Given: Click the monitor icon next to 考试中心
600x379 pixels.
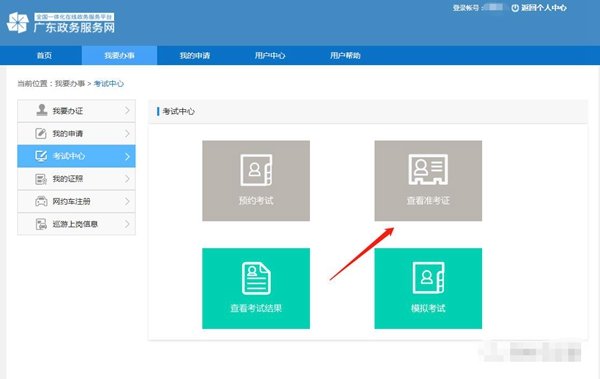Looking at the screenshot, I should (41, 156).
